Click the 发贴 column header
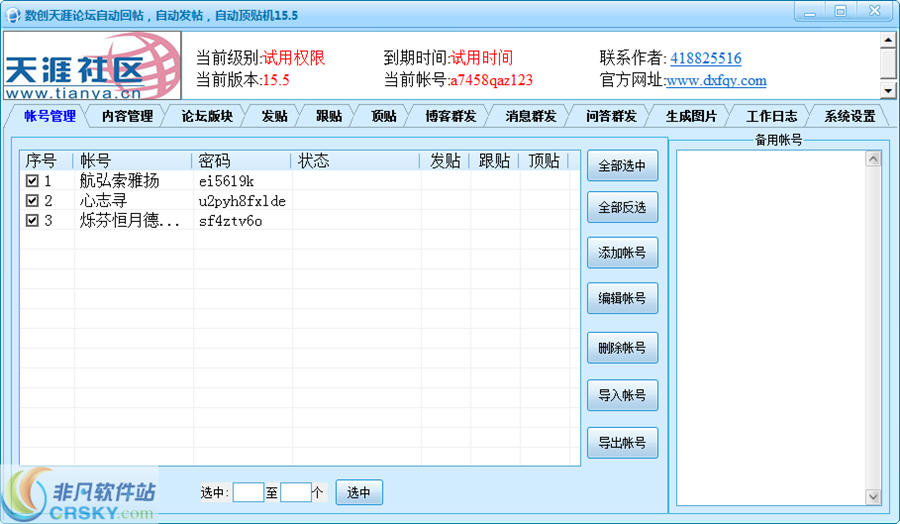The image size is (900, 524). tap(445, 161)
